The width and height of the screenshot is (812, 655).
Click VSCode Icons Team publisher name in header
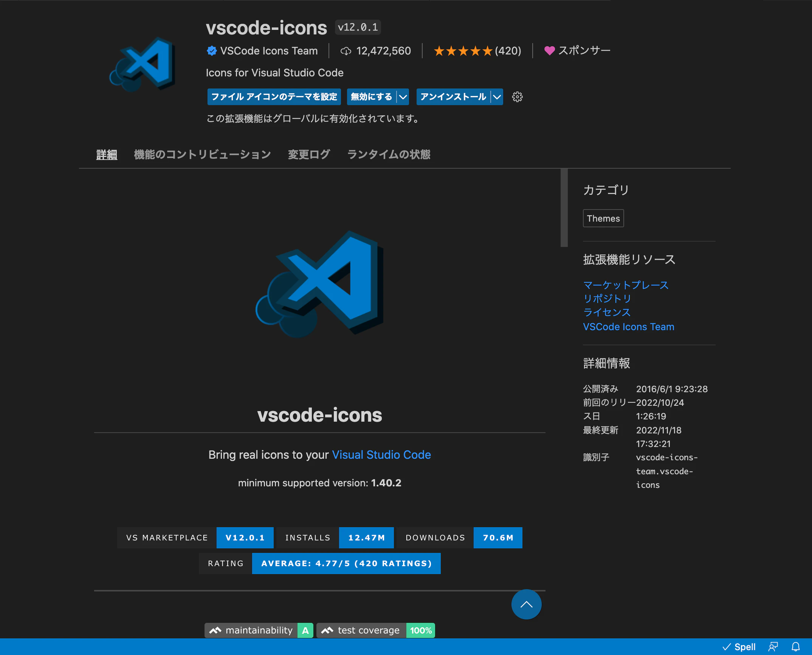(x=269, y=51)
